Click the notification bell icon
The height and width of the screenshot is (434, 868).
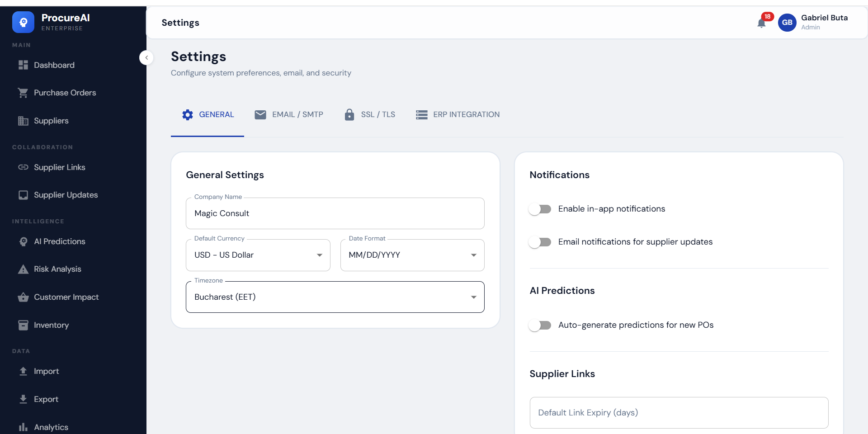[761, 23]
